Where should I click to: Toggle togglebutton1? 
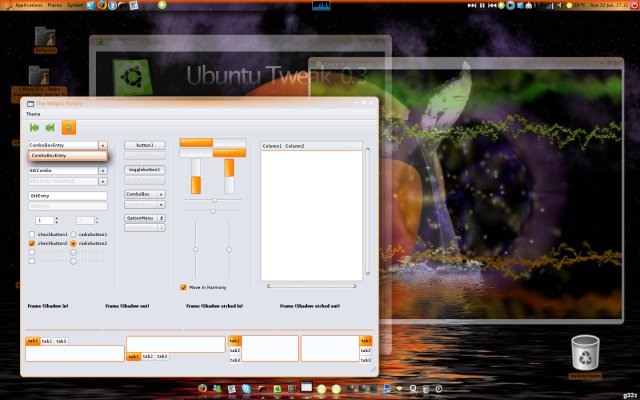click(x=144, y=169)
